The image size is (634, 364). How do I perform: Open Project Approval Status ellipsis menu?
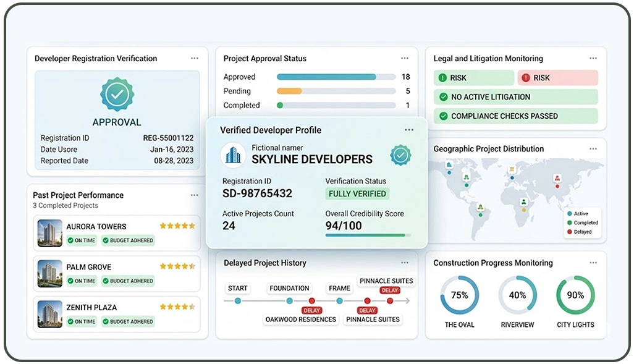tap(404, 58)
